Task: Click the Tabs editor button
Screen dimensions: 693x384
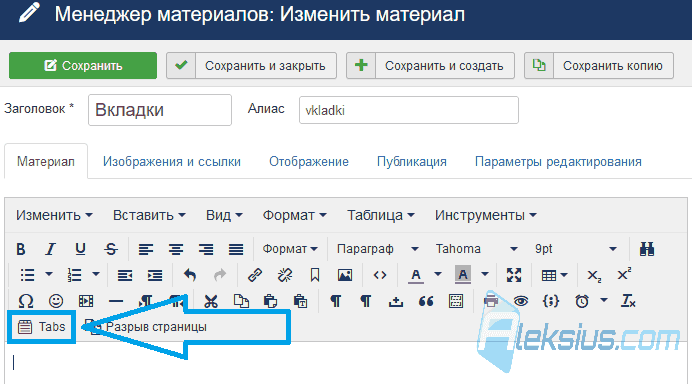Action: [42, 327]
